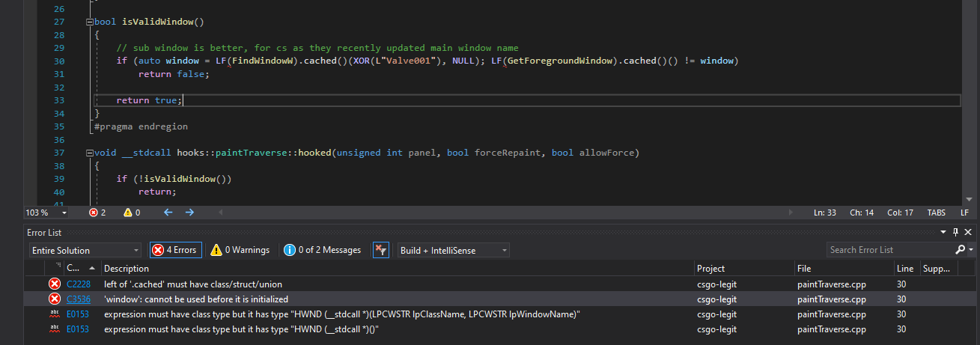Toggle the 0 of 2 Messages filter
980x345 pixels.
click(323, 250)
